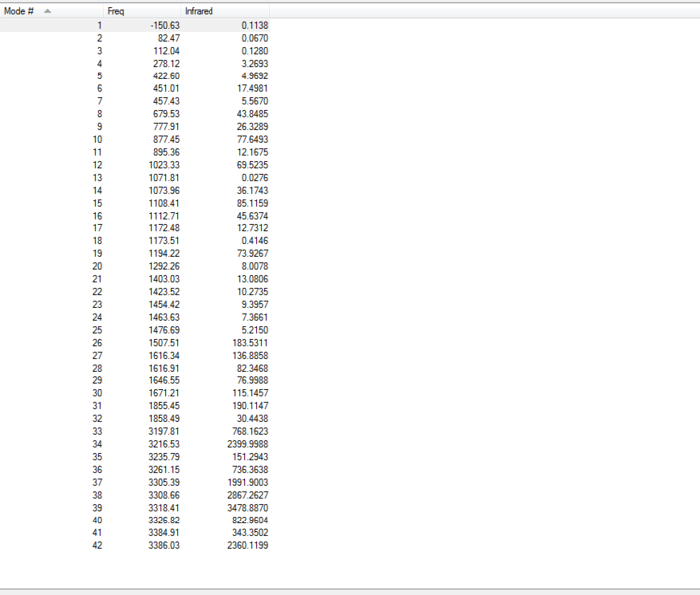
Task: Select frequency value 877.45
Action: (166, 140)
